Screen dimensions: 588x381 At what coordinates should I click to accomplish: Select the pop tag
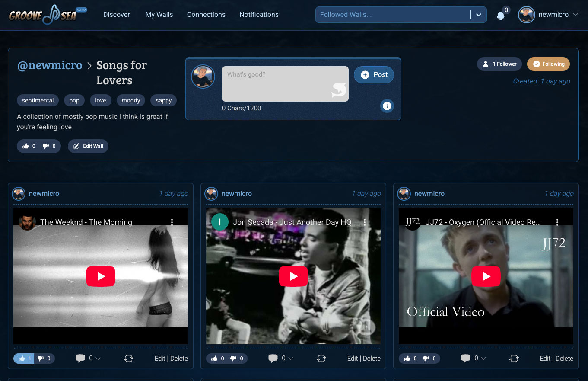click(x=74, y=100)
